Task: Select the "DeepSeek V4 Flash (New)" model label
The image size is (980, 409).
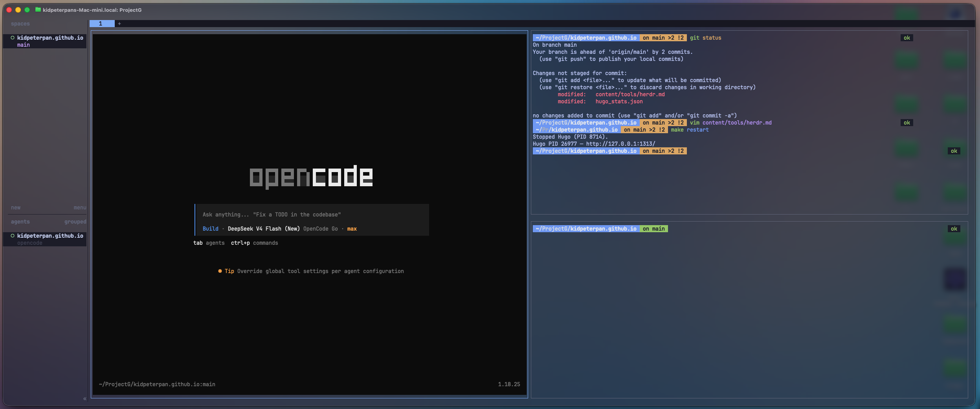Action: [264, 229]
